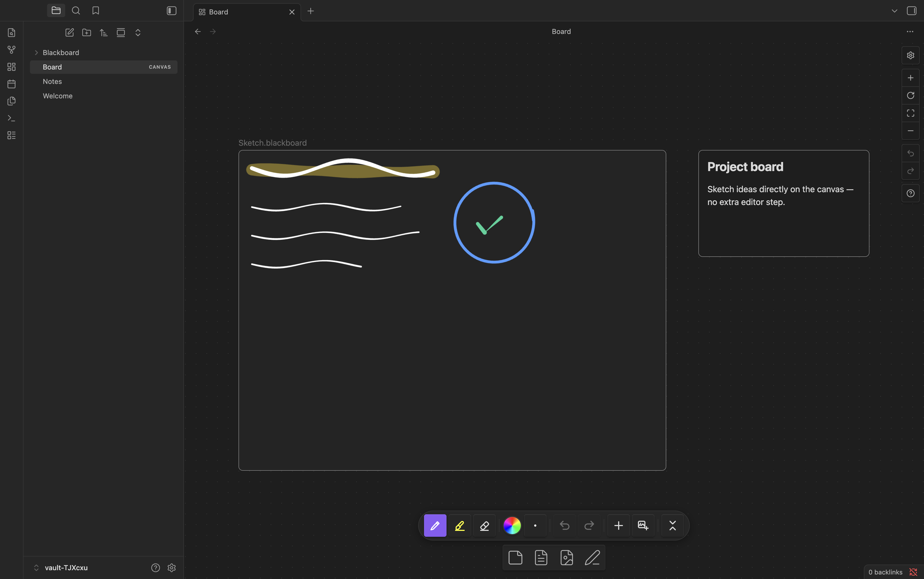Open today's daily note from ribbon

click(x=11, y=84)
